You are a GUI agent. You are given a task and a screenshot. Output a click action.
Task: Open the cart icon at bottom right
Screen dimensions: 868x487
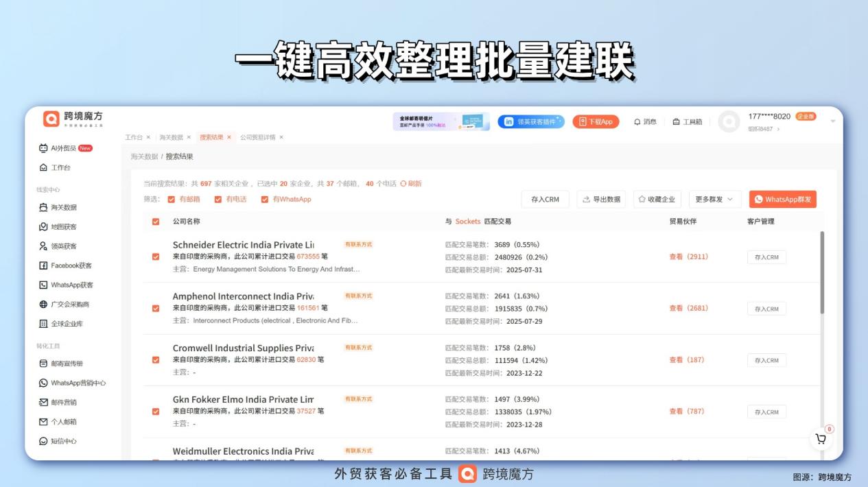coord(821,438)
